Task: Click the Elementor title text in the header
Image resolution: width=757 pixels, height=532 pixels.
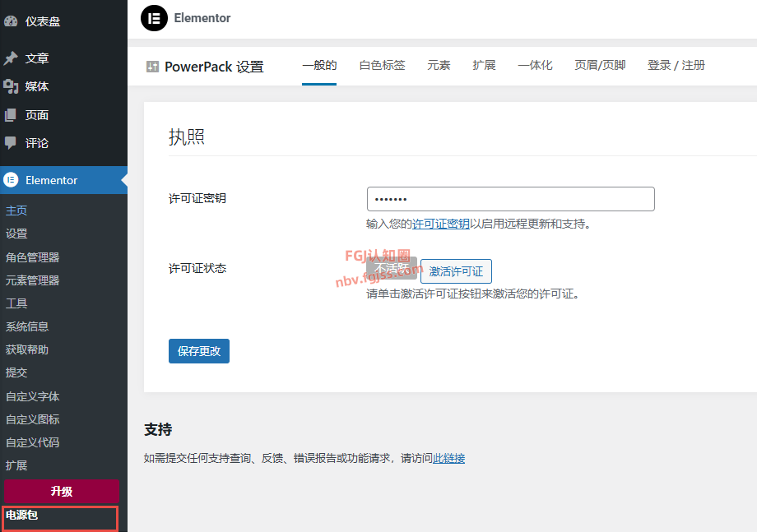Action: (x=202, y=18)
